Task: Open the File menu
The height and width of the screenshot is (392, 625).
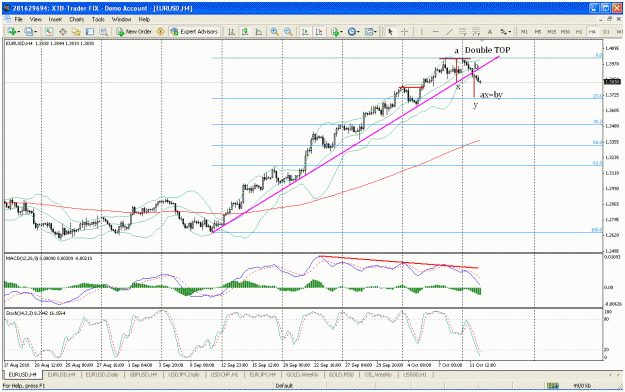Action: pos(19,19)
